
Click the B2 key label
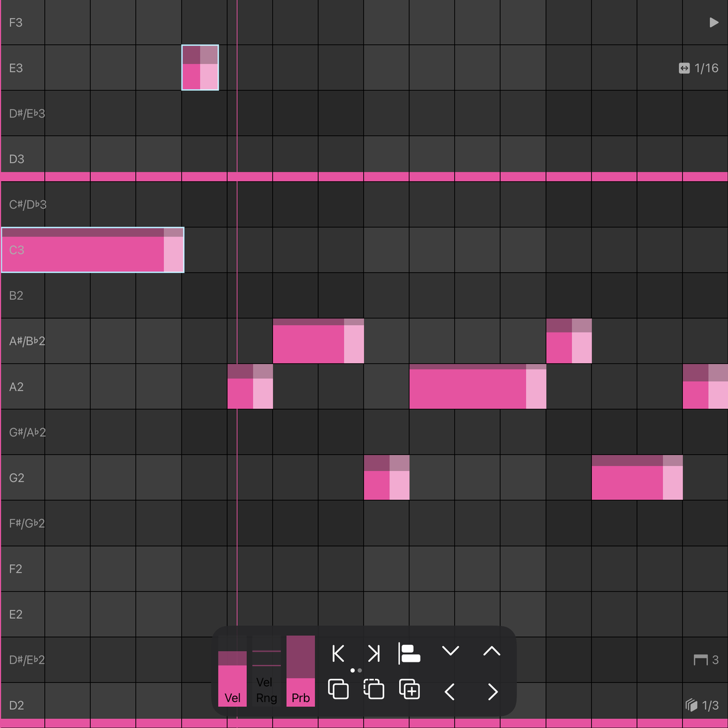pos(16,295)
